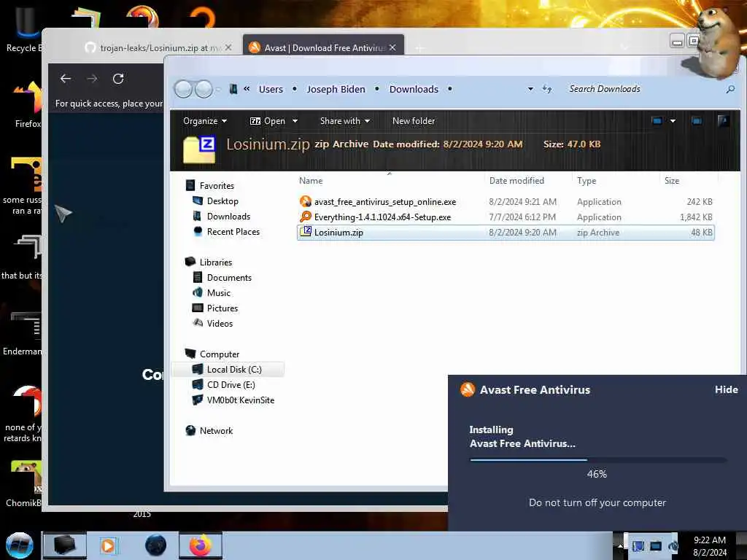Click Avast logo in installer popup
The width and height of the screenshot is (747, 560).
[x=468, y=389]
